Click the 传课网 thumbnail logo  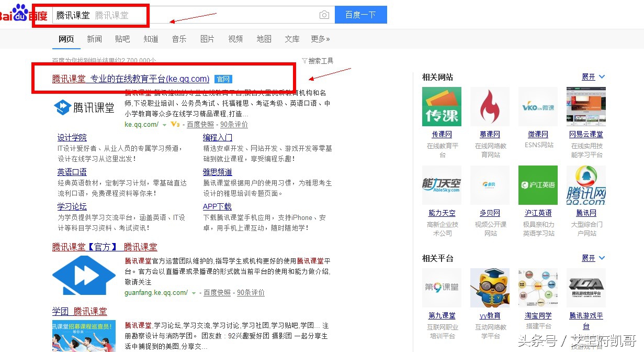point(441,106)
